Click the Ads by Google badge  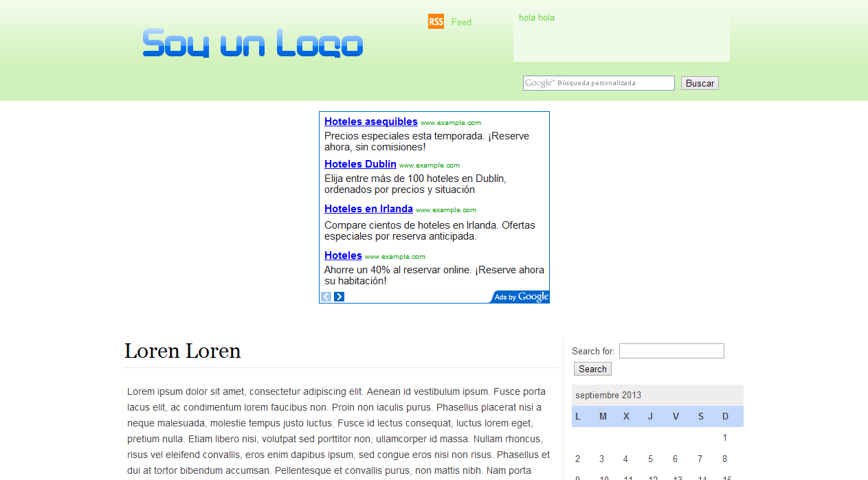(x=521, y=297)
